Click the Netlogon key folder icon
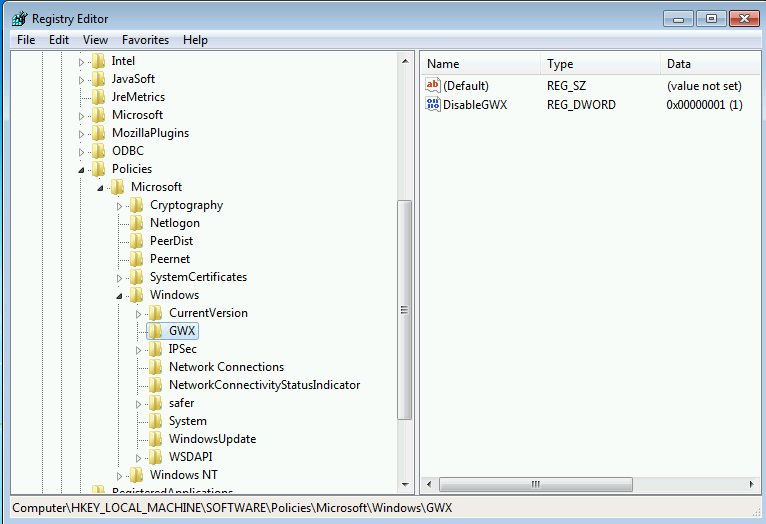This screenshot has height=524, width=766. coord(136,223)
